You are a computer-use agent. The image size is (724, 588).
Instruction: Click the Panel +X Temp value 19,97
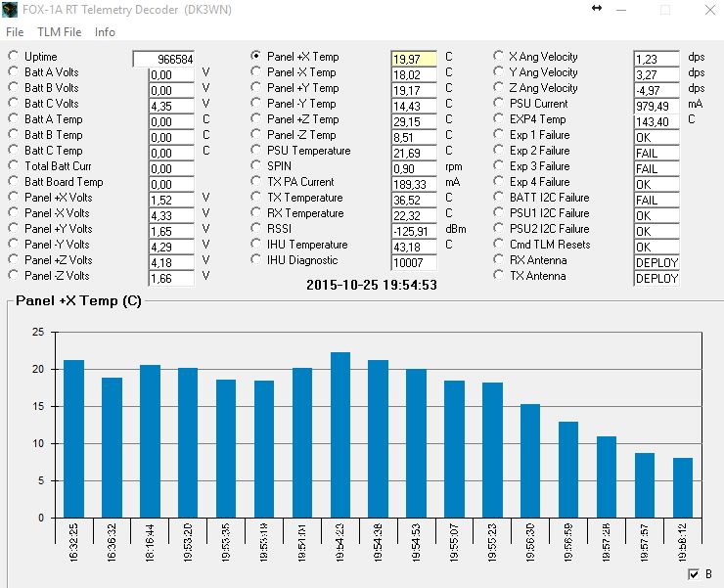tap(414, 59)
